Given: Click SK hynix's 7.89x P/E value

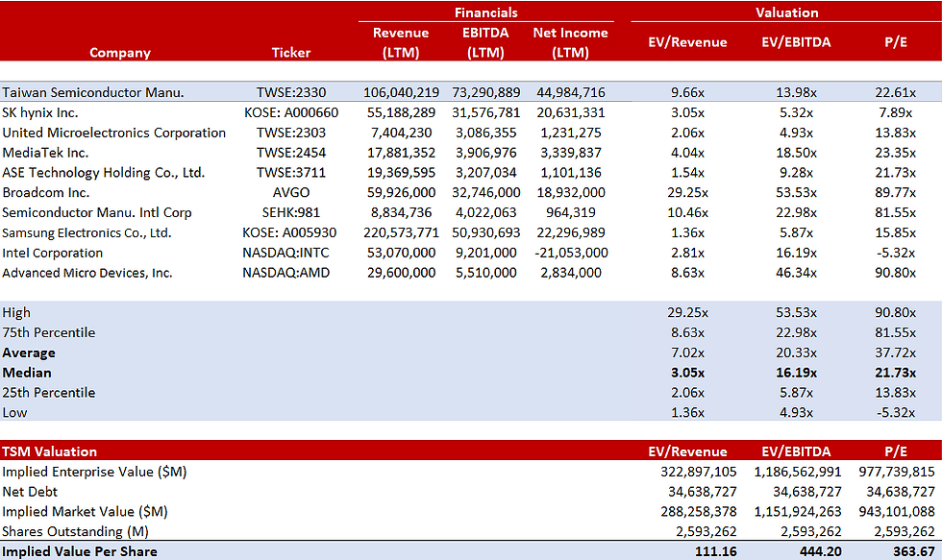Looking at the screenshot, I should click(x=895, y=112).
